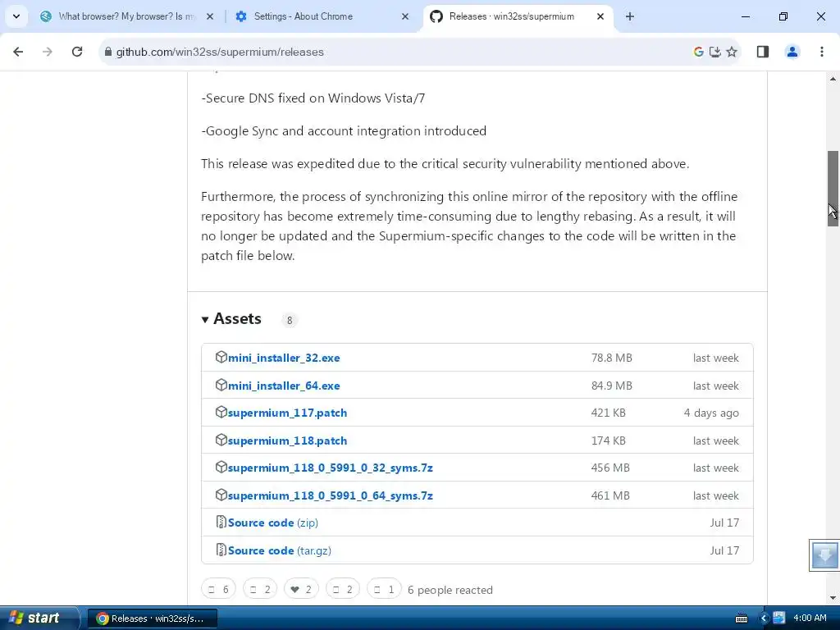Open the tab search chevron
The width and height of the screenshot is (840, 630).
(x=16, y=16)
